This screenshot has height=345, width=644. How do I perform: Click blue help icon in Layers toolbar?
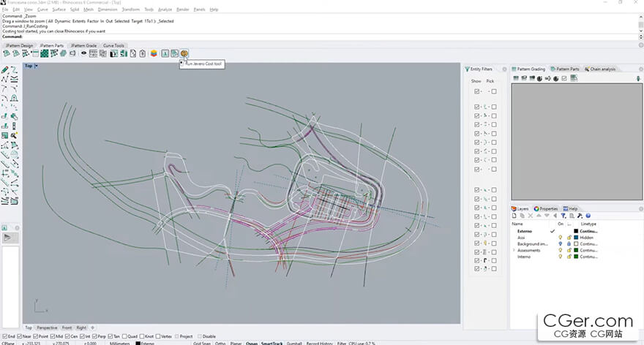click(588, 216)
